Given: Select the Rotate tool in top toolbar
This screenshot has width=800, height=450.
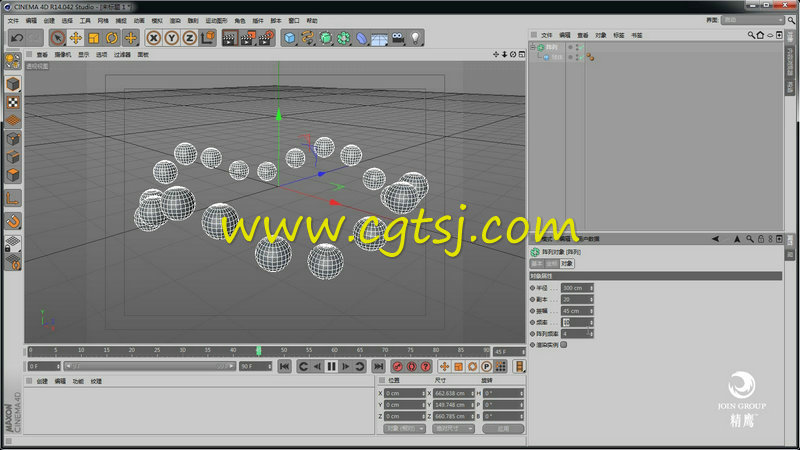Looking at the screenshot, I should (112, 38).
